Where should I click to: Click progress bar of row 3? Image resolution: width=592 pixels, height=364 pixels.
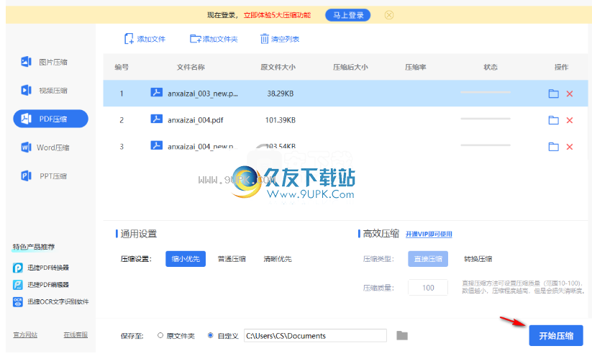(486, 145)
